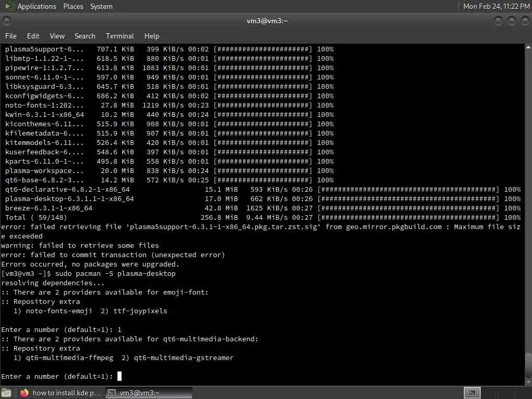
Task: Open the File menu
Action: (10, 36)
